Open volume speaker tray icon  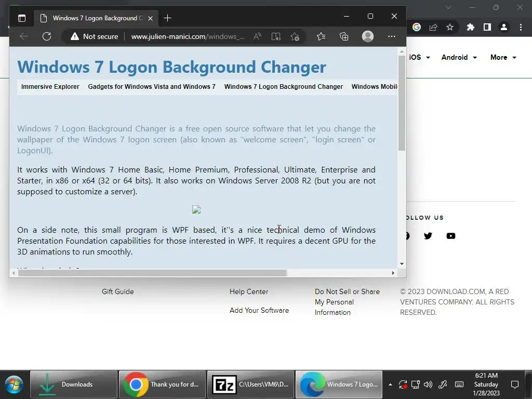(428, 384)
